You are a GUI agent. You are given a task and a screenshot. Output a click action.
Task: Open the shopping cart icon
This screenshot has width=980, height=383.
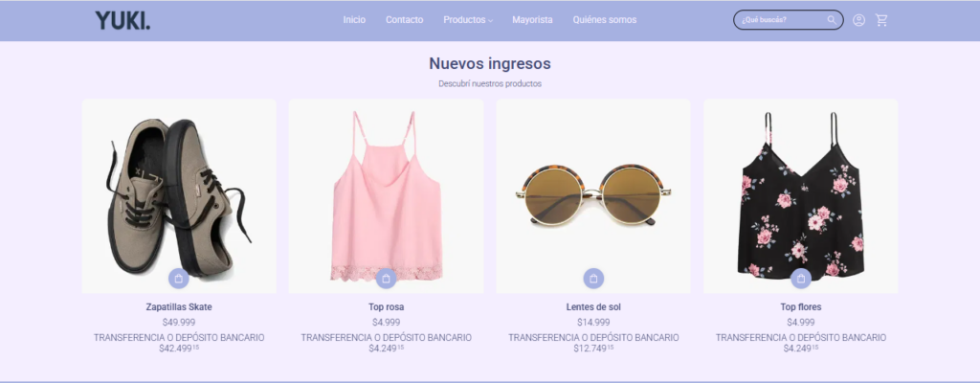click(x=881, y=20)
